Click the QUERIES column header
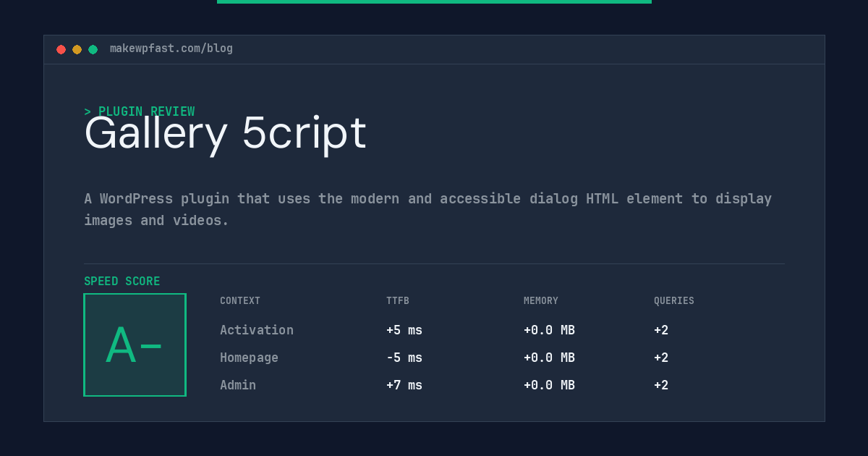 pos(674,301)
